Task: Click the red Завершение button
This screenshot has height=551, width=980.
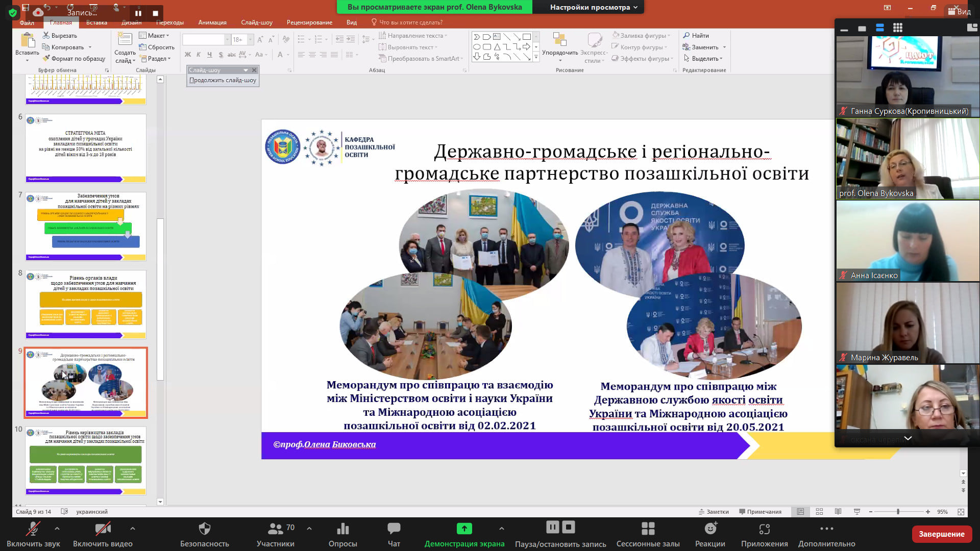Action: 941,534
